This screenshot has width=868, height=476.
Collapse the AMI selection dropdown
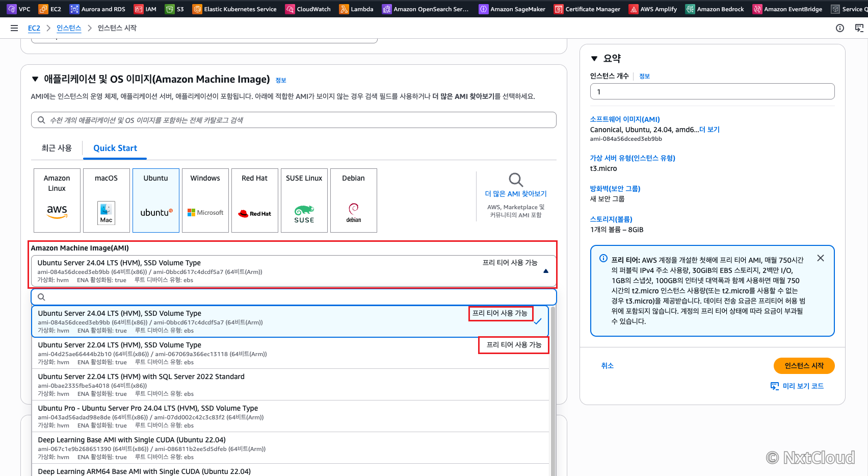pos(546,271)
